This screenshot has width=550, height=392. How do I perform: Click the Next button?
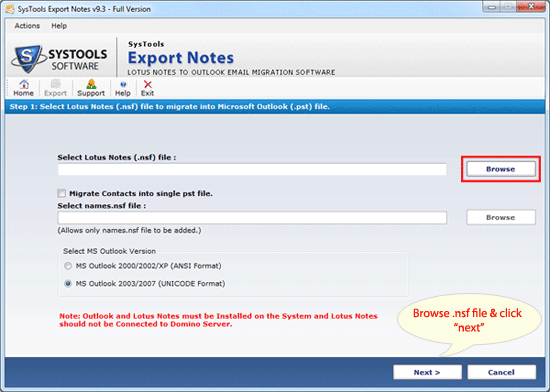pyautogui.click(x=427, y=372)
